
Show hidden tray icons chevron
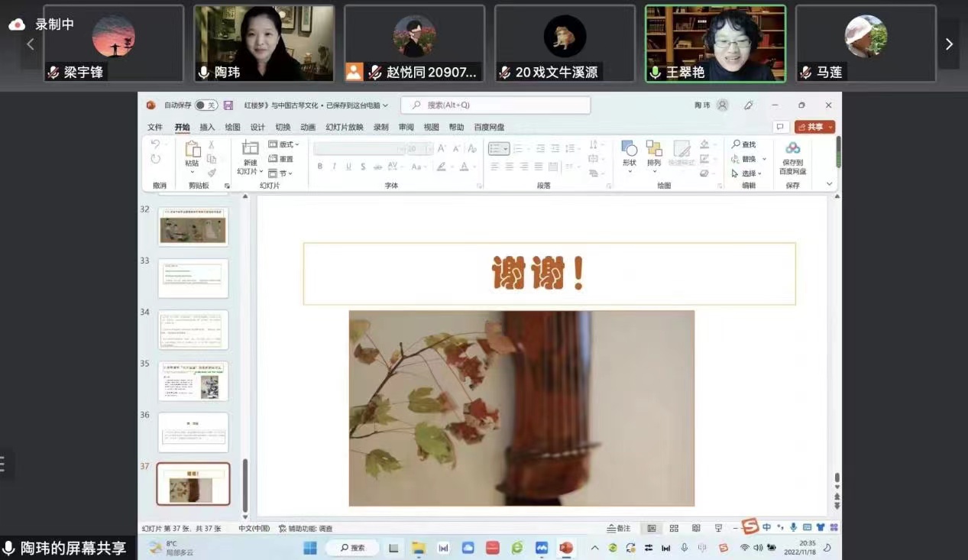click(x=594, y=548)
